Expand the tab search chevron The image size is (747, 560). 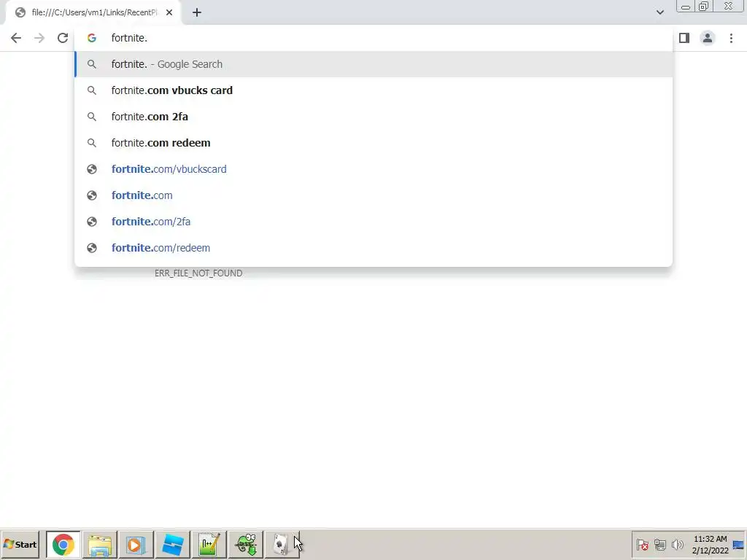(659, 12)
